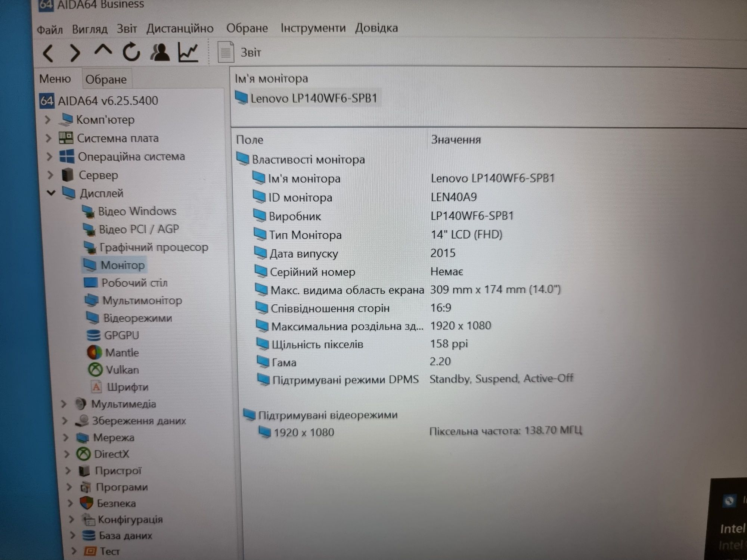This screenshot has height=560, width=747.
Task: Open the Довідка menu
Action: 376,28
